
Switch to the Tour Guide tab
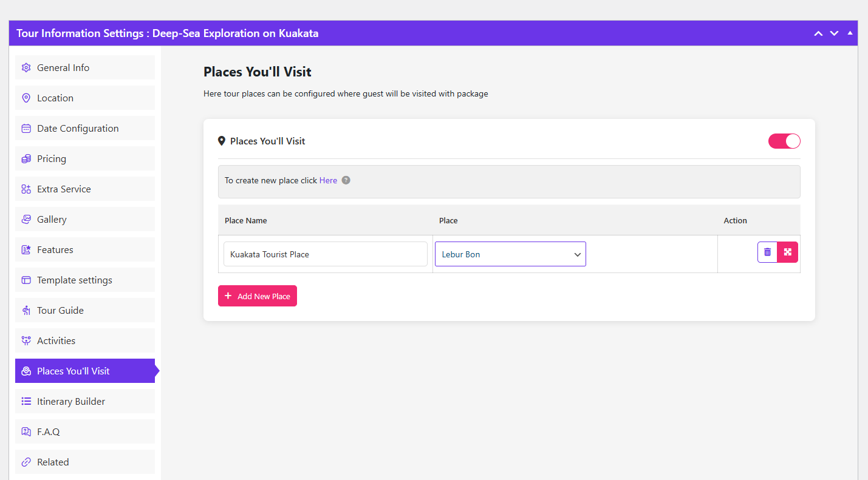click(x=60, y=311)
